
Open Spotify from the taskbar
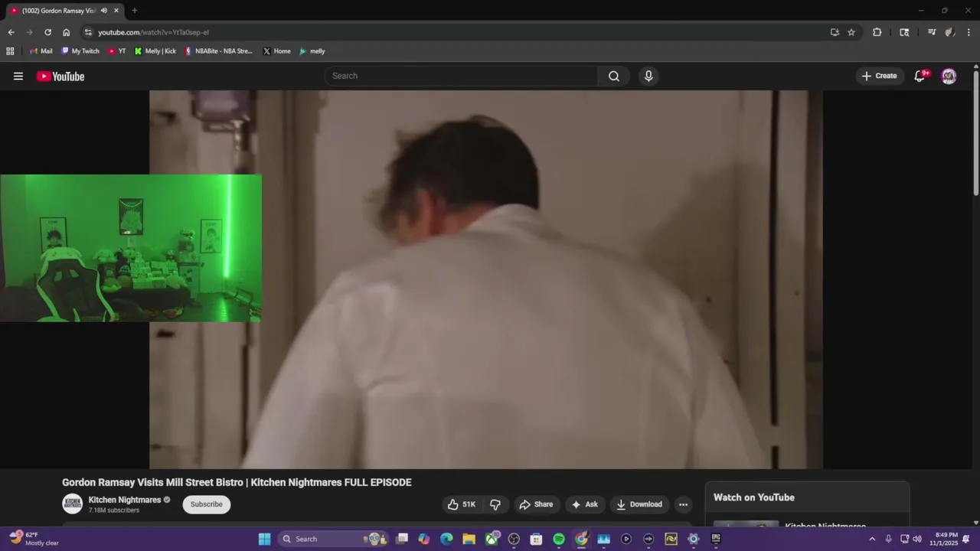(x=559, y=539)
